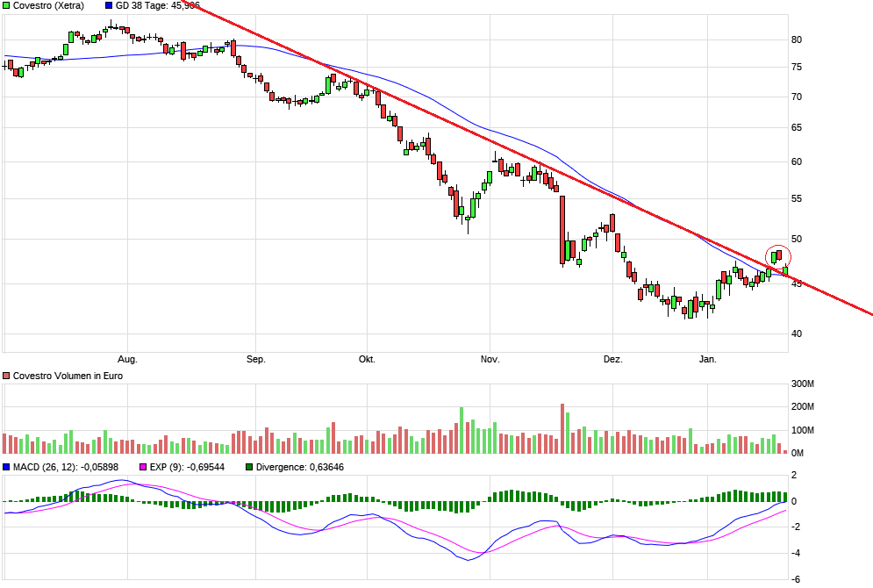The width and height of the screenshot is (873, 588).
Task: Click the 40 price axis label
Action: [797, 333]
